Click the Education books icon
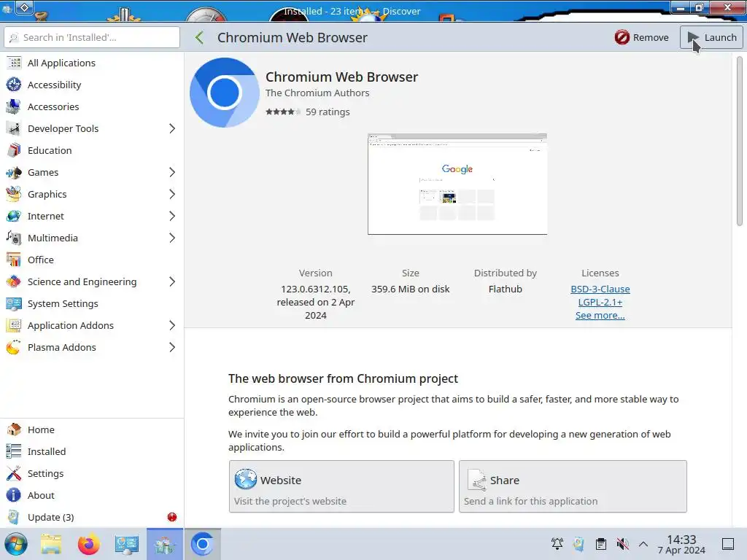 point(14,150)
